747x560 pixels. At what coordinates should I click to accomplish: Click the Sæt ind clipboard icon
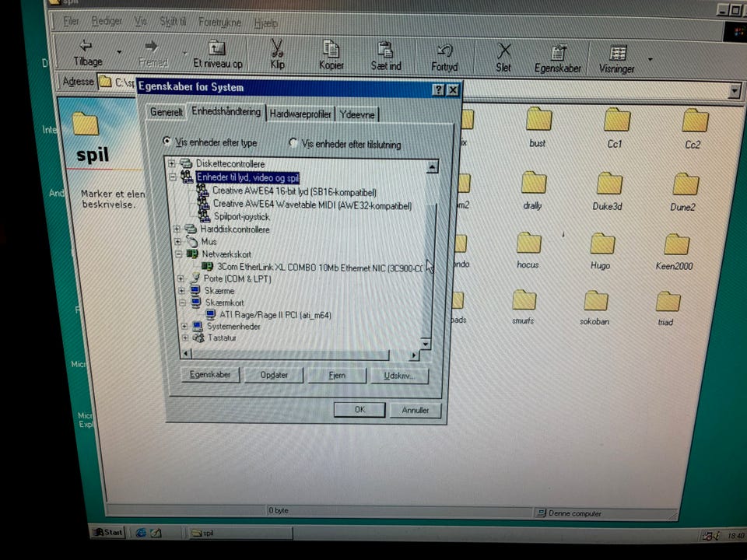[x=385, y=50]
